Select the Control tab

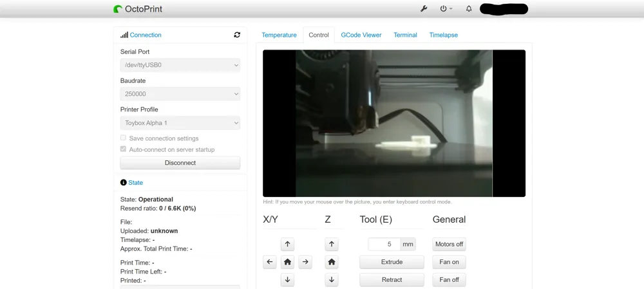point(319,35)
